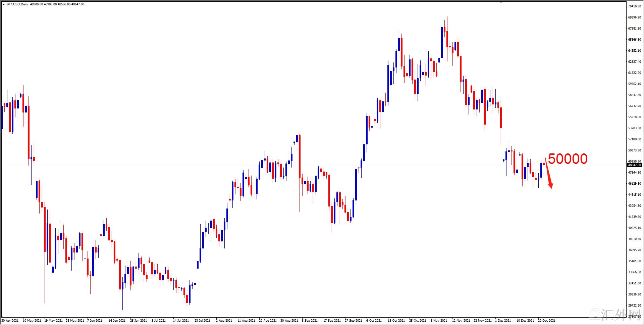644x325 pixels.
Task: Click the 16 Jun 2021 date label
Action: click(x=117, y=321)
